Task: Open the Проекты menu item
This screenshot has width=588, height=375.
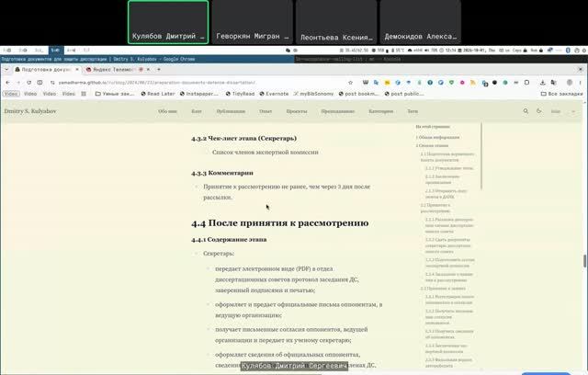Action: (297, 111)
